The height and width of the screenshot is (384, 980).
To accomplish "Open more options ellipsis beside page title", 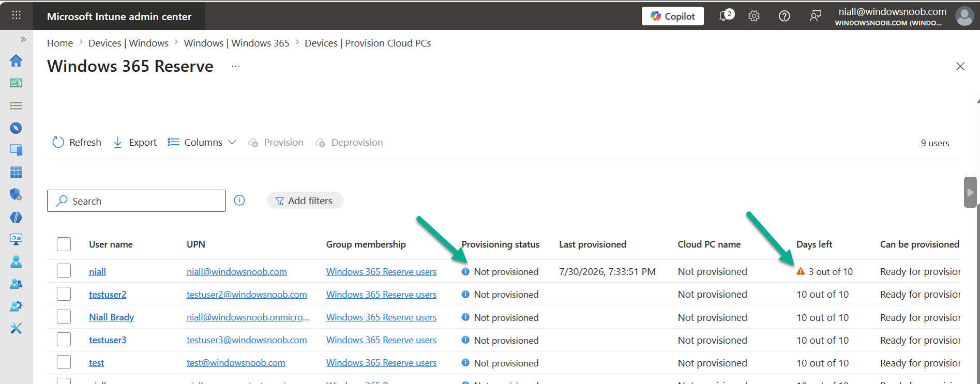I will 236,66.
